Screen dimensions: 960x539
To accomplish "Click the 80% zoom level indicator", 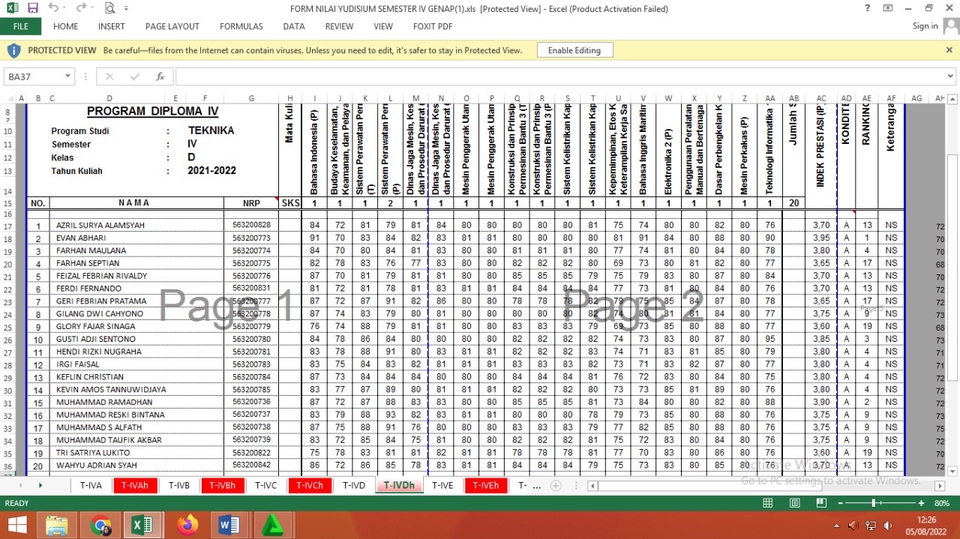I will (942, 503).
